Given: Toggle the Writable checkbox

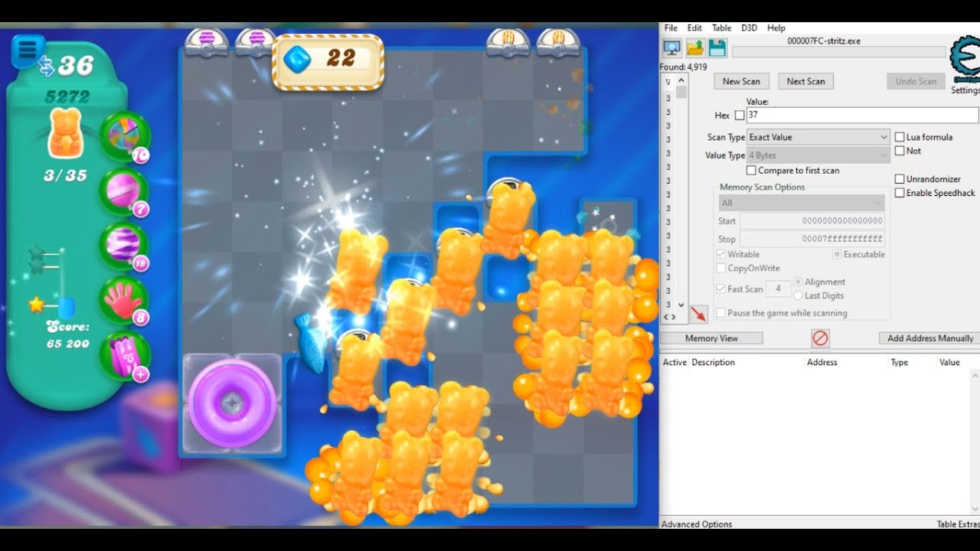Looking at the screenshot, I should pyautogui.click(x=720, y=254).
